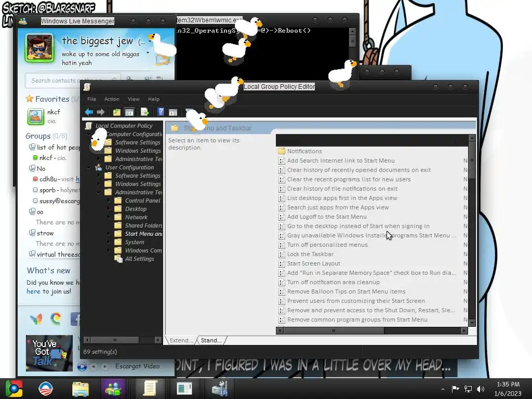
Task: Switch to the Extended tab
Action: coord(181,340)
